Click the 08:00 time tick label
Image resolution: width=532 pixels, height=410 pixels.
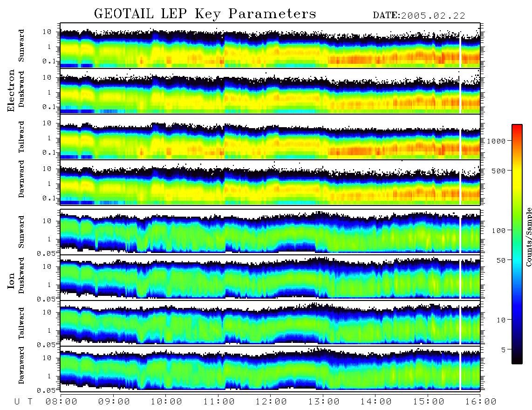click(61, 402)
